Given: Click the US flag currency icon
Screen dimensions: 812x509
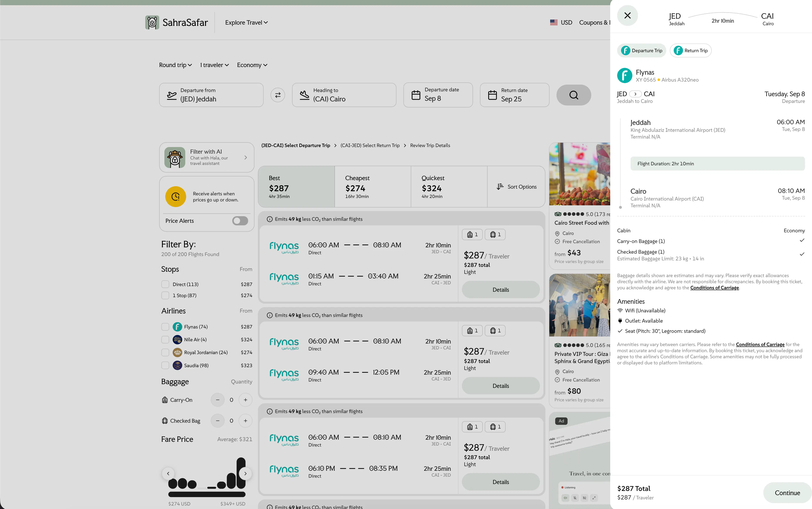Looking at the screenshot, I should (x=554, y=23).
